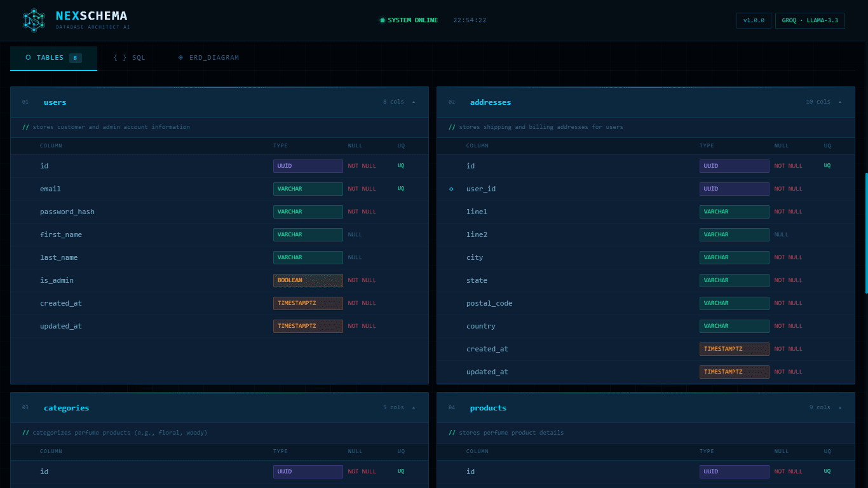Click the city column name
The height and width of the screenshot is (488, 868).
(475, 257)
